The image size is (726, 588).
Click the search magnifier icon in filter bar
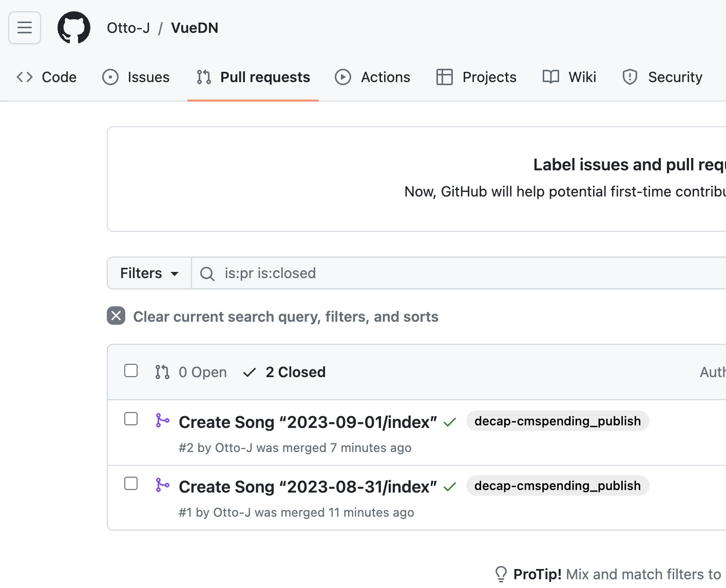click(x=207, y=273)
